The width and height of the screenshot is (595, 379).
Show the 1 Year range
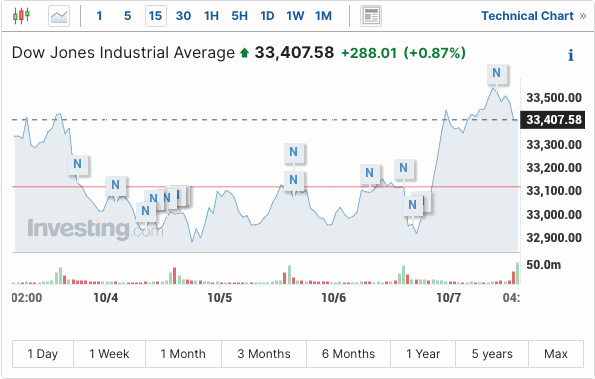coord(423,354)
